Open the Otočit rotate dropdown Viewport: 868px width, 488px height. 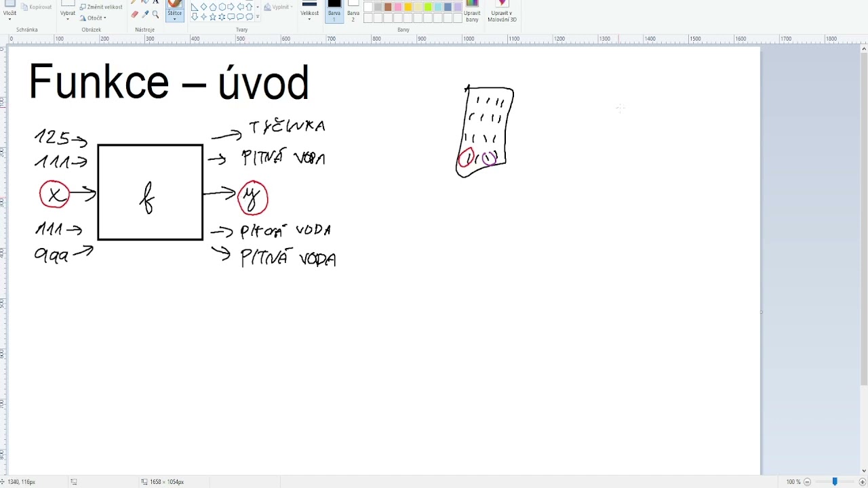[x=94, y=18]
